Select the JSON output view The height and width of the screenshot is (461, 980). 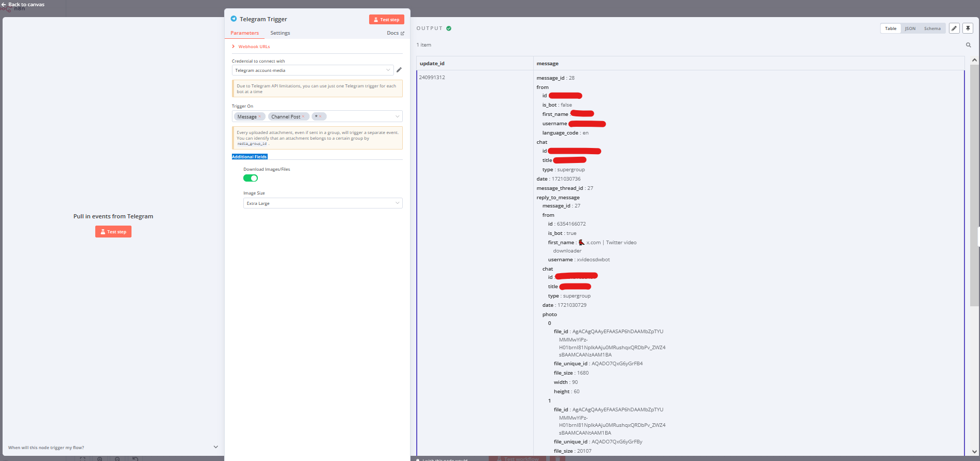pos(910,28)
